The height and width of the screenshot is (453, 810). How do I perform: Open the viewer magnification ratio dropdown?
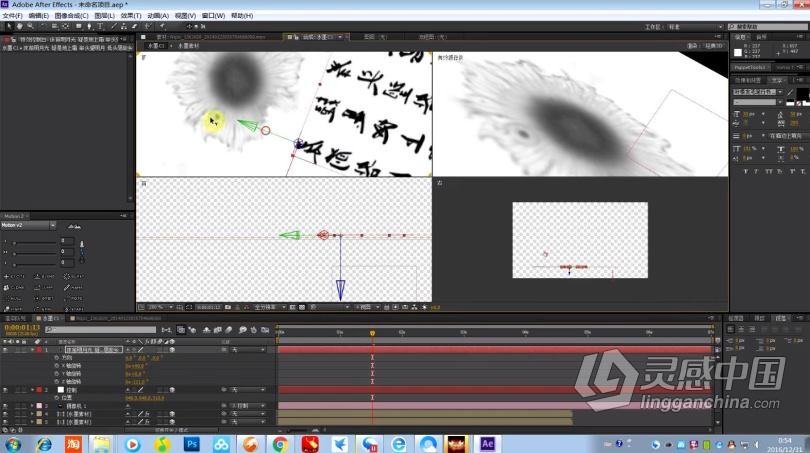click(x=160, y=307)
